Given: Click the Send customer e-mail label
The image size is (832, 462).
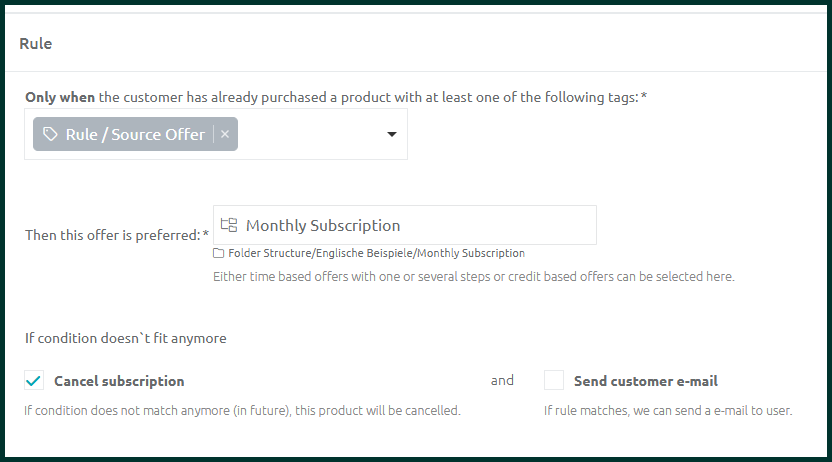Looking at the screenshot, I should pyautogui.click(x=646, y=381).
